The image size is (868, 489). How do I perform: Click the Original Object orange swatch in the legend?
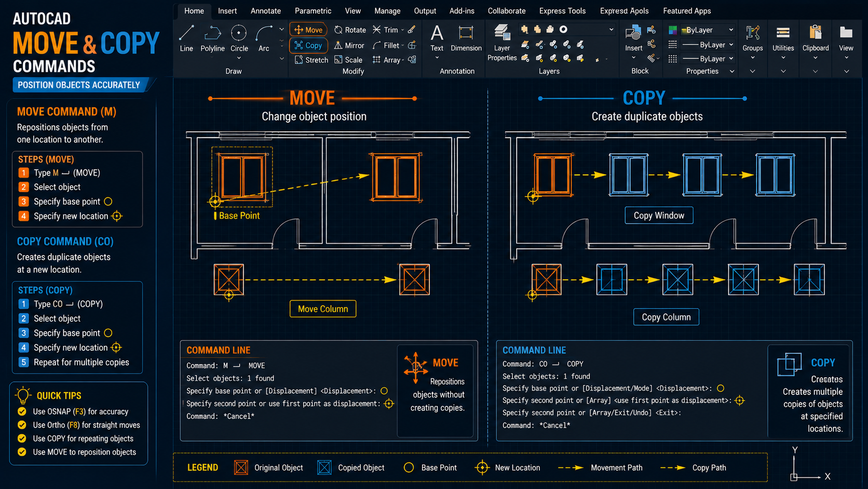pyautogui.click(x=241, y=468)
